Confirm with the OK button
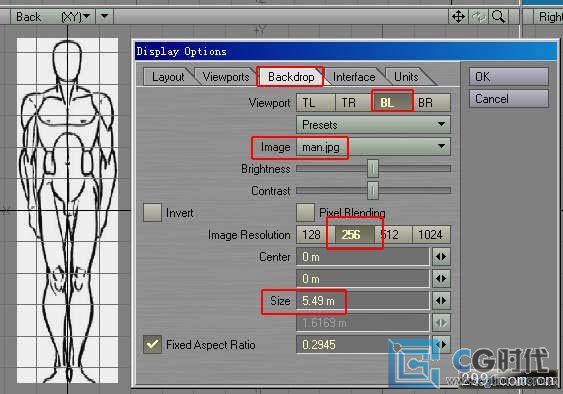Image resolution: width=563 pixels, height=394 pixels. [508, 77]
